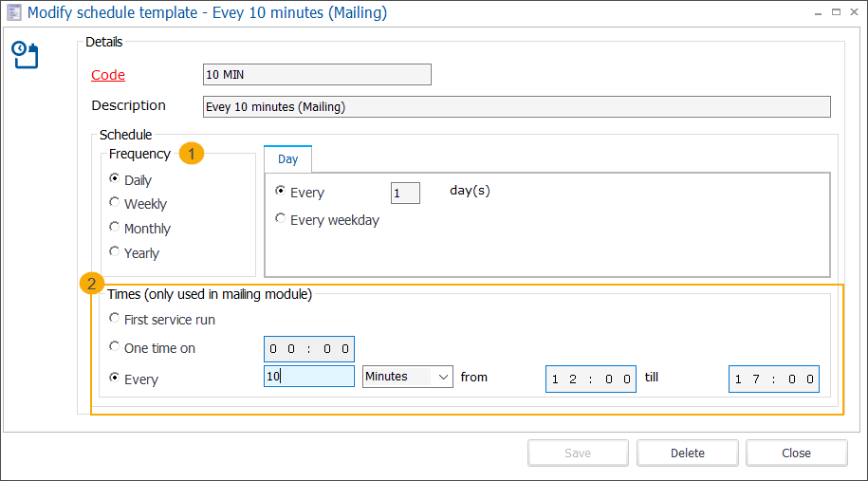
Task: Click the Description text field
Action: (x=516, y=107)
